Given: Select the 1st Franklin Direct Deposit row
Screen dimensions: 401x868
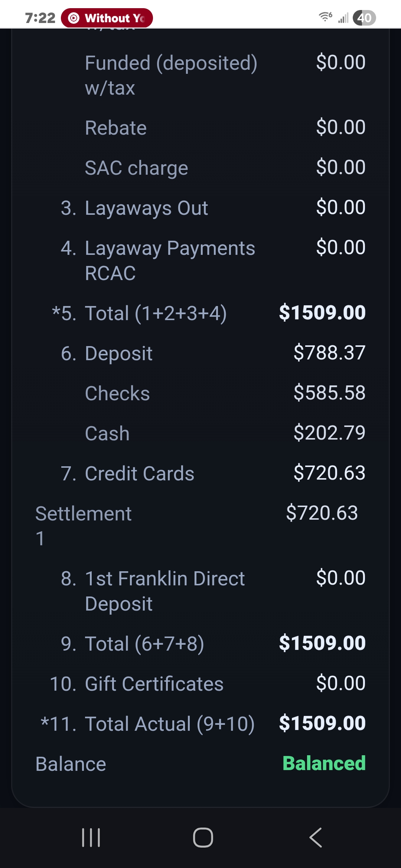Looking at the screenshot, I should point(164,591).
